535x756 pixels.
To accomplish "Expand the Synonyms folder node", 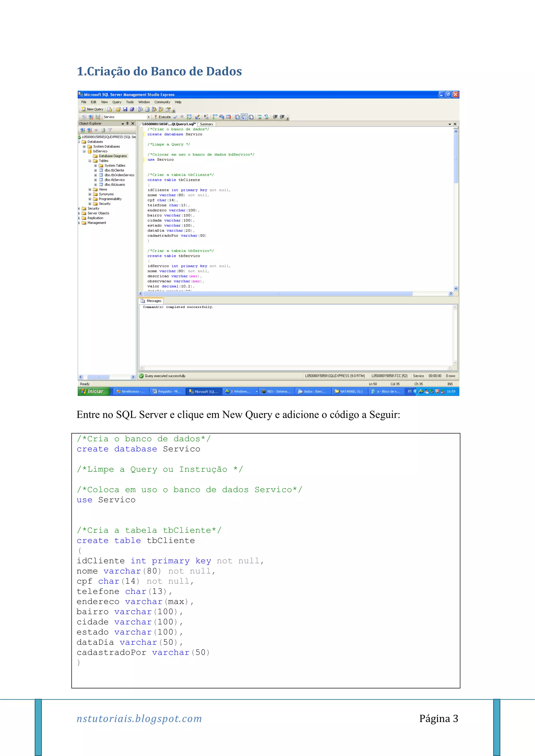I will pyautogui.click(x=90, y=194).
